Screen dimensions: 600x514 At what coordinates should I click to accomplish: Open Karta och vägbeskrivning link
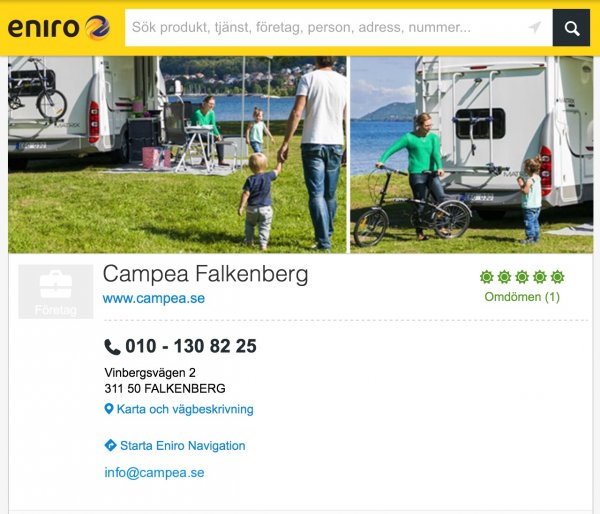[185, 409]
